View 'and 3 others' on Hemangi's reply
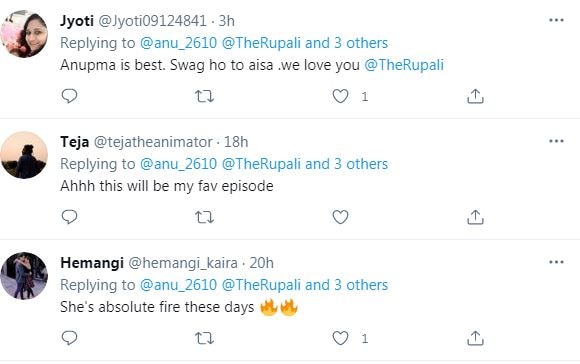Image resolution: width=580 pixels, height=364 pixels. coord(346,285)
